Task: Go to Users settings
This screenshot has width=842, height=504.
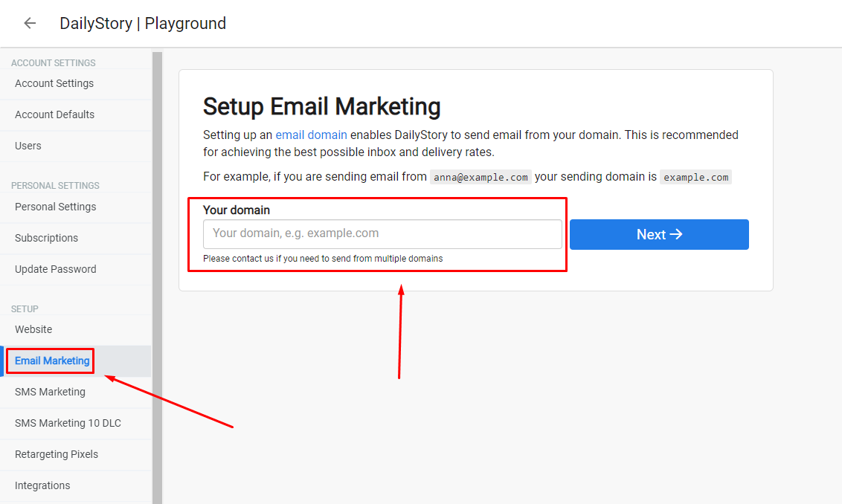Action: click(76, 146)
